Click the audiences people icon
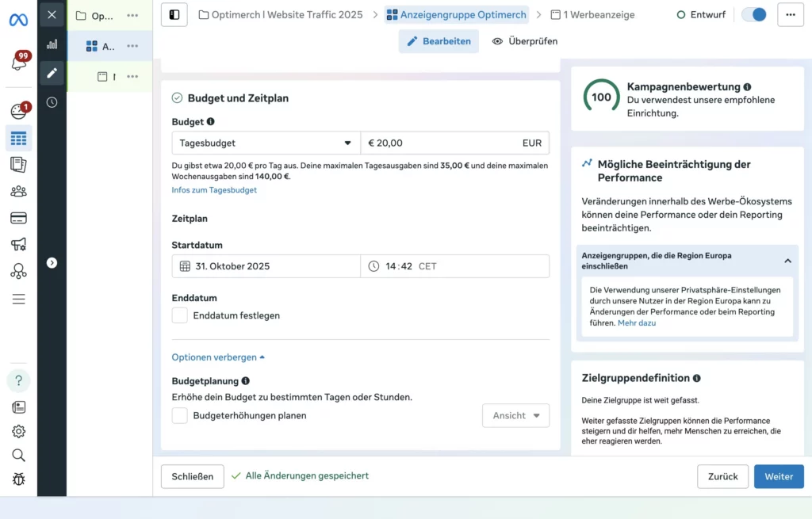The width and height of the screenshot is (812, 519). [x=18, y=191]
